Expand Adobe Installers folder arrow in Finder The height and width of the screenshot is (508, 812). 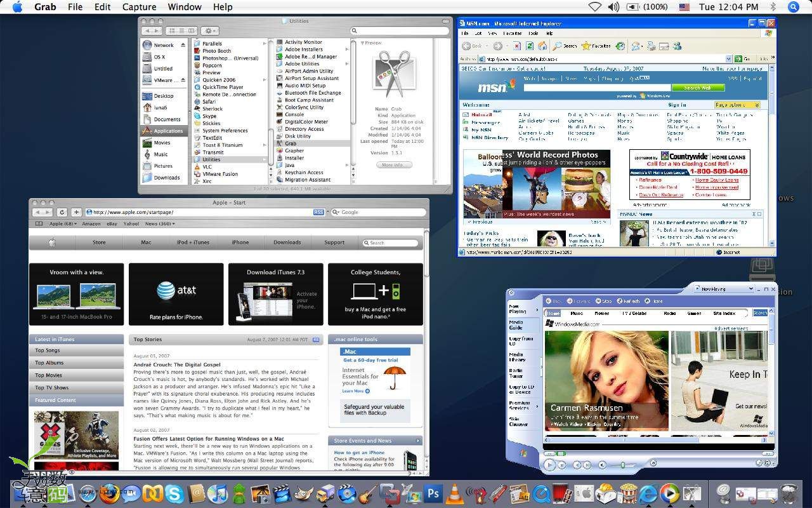coord(347,49)
